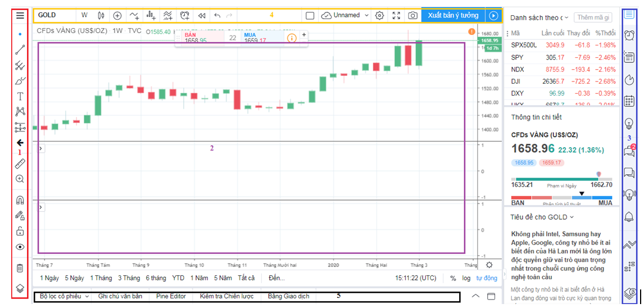The image size is (644, 308).
Task: Toggle stay in drawing mode pencil-lock
Action: click(x=20, y=216)
